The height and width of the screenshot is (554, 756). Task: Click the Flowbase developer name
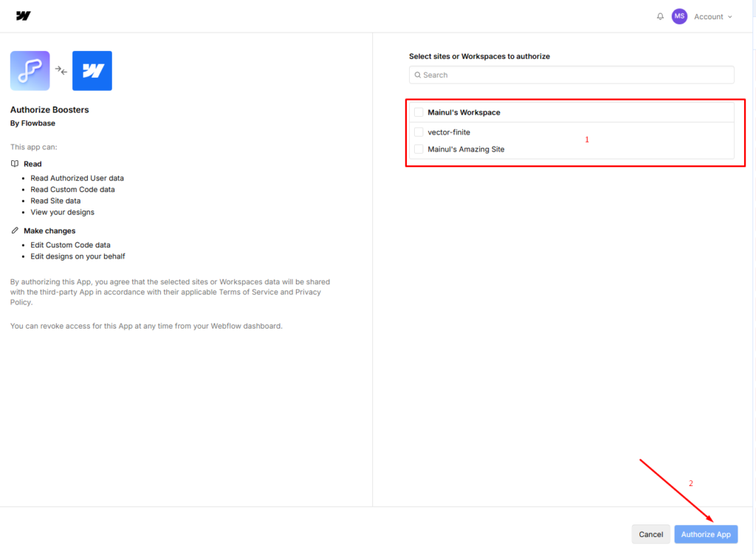pos(37,123)
